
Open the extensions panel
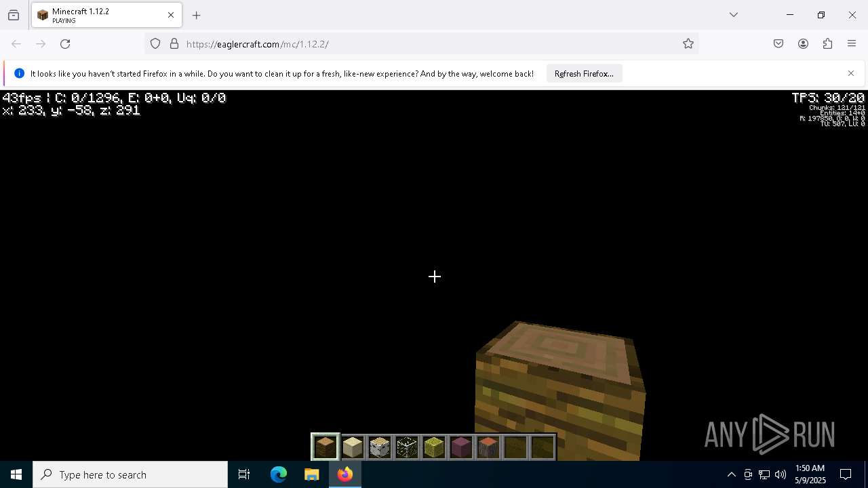(827, 44)
